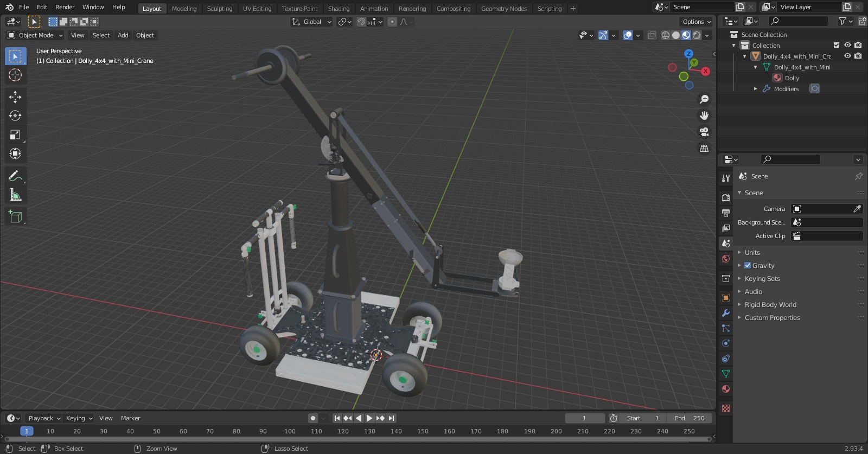Open the Output properties tab

tap(726, 213)
